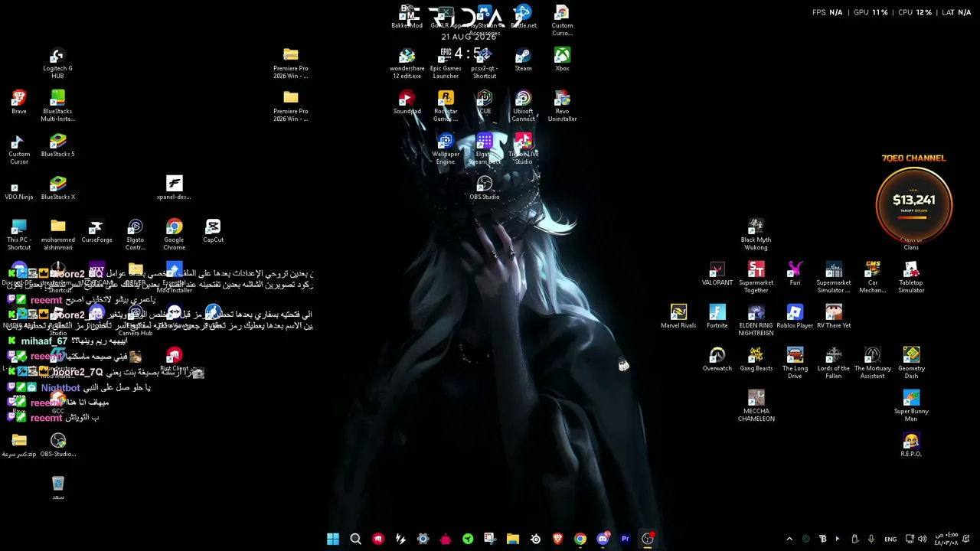This screenshot has width=980, height=551.
Task: Select the Revo Uninstaller desktop icon
Action: 563,106
